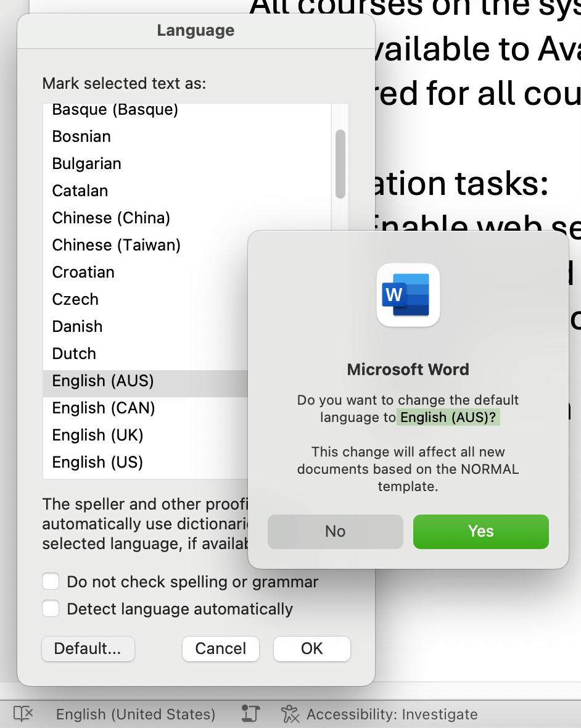This screenshot has width=581, height=728.
Task: Choose Catalan from the language list
Action: 80,191
